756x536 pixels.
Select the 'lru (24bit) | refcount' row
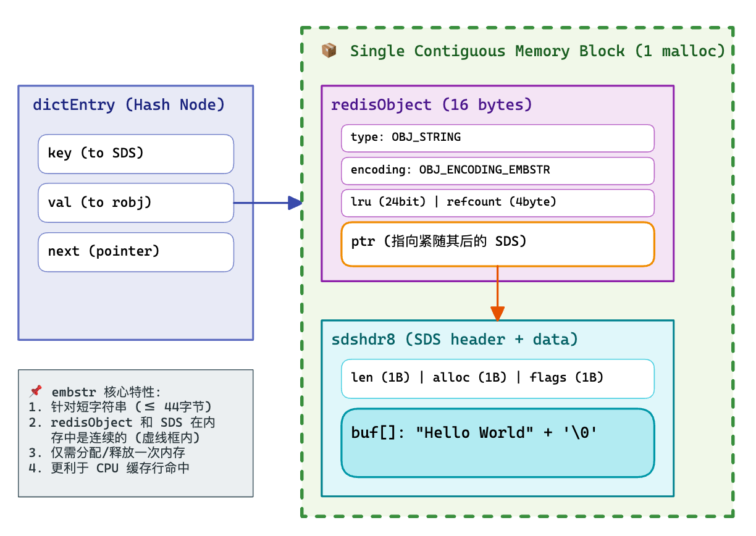[497, 203]
